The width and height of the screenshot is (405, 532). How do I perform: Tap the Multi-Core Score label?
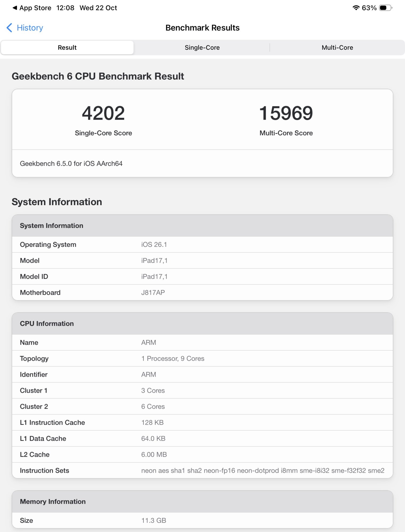[286, 133]
